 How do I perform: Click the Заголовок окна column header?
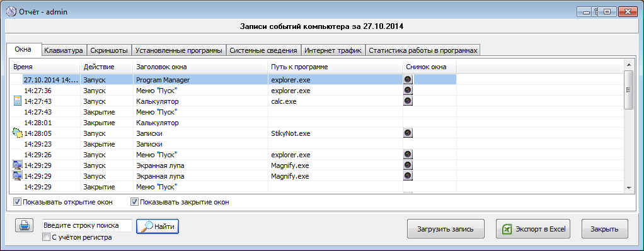pos(200,67)
